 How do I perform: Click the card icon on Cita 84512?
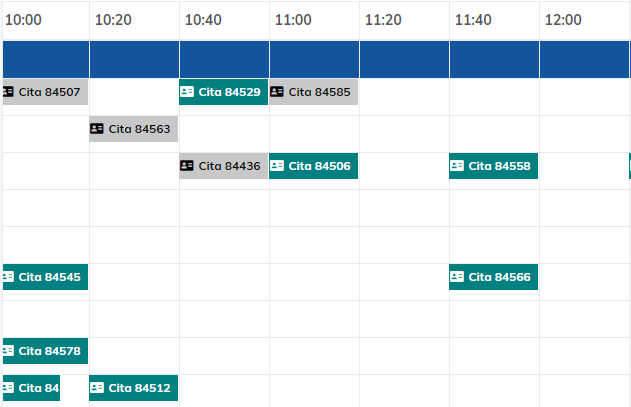tap(97, 388)
